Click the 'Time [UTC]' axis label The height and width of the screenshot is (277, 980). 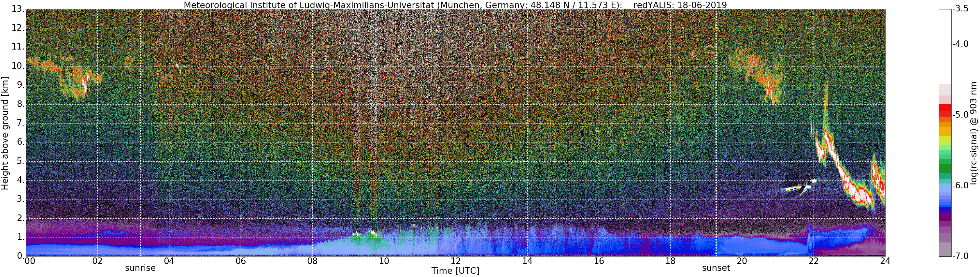455,271
